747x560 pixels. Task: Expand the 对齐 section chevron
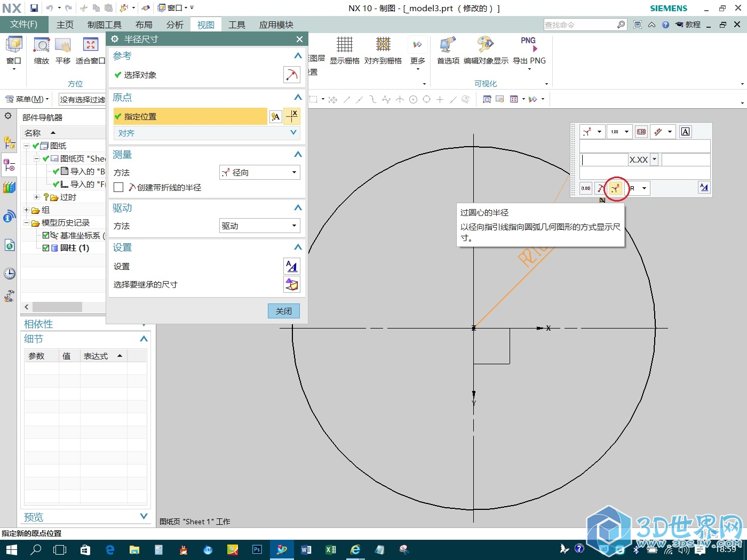coord(293,132)
